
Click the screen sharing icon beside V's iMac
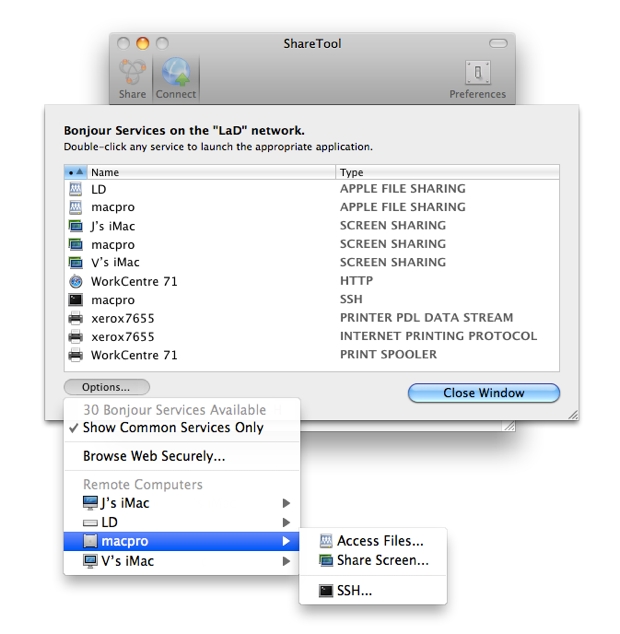click(x=76, y=262)
